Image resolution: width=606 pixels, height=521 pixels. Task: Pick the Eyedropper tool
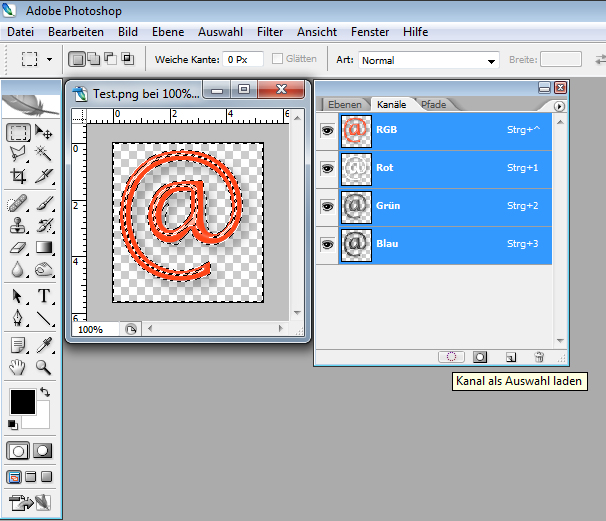44,345
